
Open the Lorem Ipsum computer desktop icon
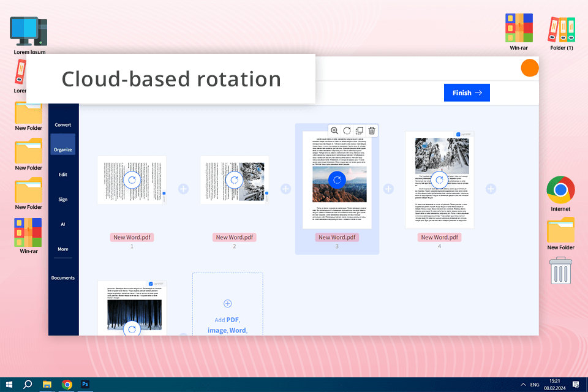[29, 36]
